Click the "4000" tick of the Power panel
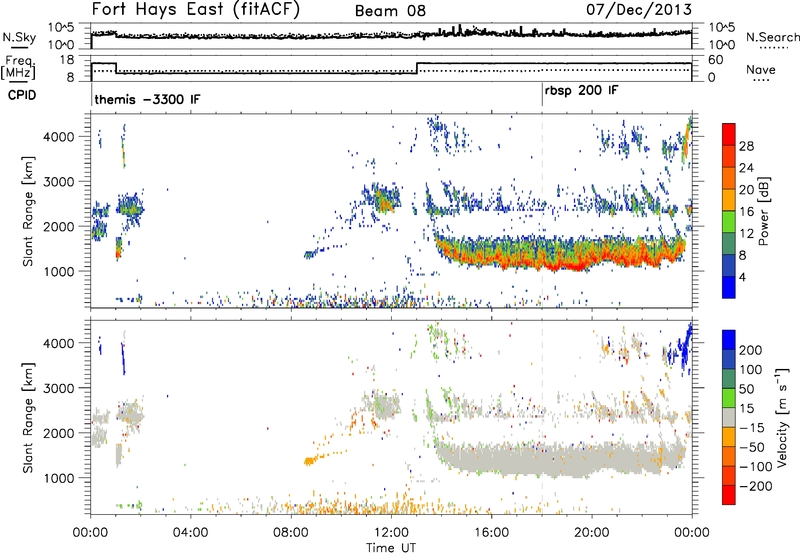 pos(59,137)
